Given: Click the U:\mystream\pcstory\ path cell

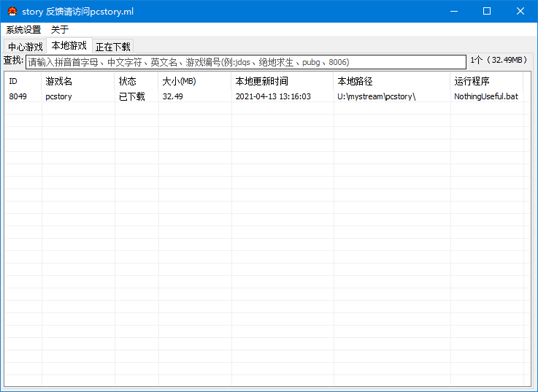Looking at the screenshot, I should [376, 96].
